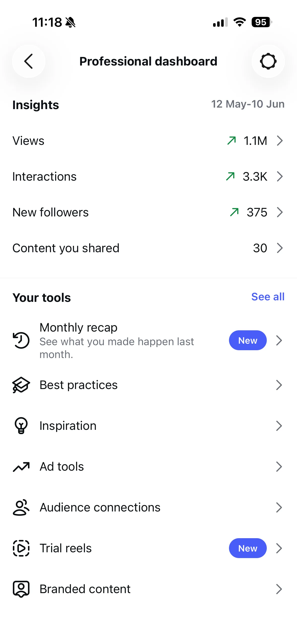Viewport: 297px width, 644px height.
Task: Expand Views chevron next to 1.1M
Action: coord(280,141)
